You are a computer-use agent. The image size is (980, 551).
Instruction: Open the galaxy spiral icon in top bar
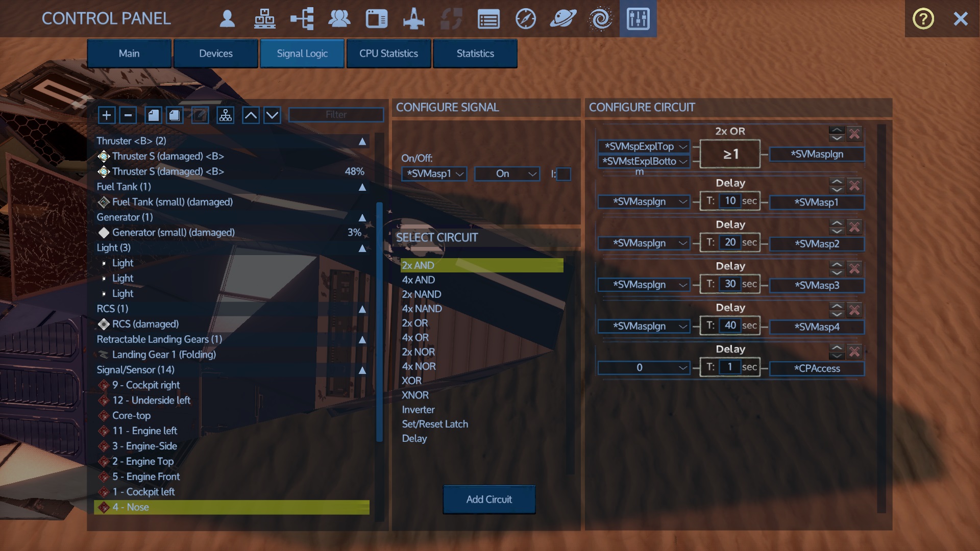tap(600, 19)
